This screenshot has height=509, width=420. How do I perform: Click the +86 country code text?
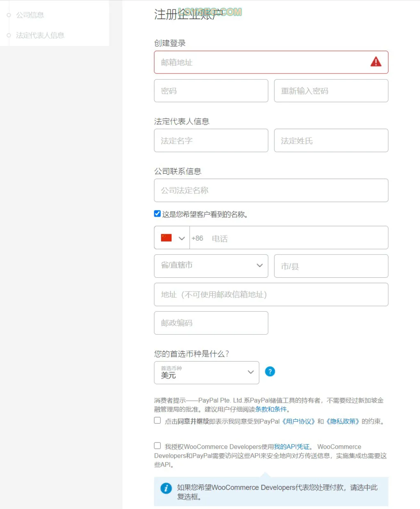tap(197, 238)
